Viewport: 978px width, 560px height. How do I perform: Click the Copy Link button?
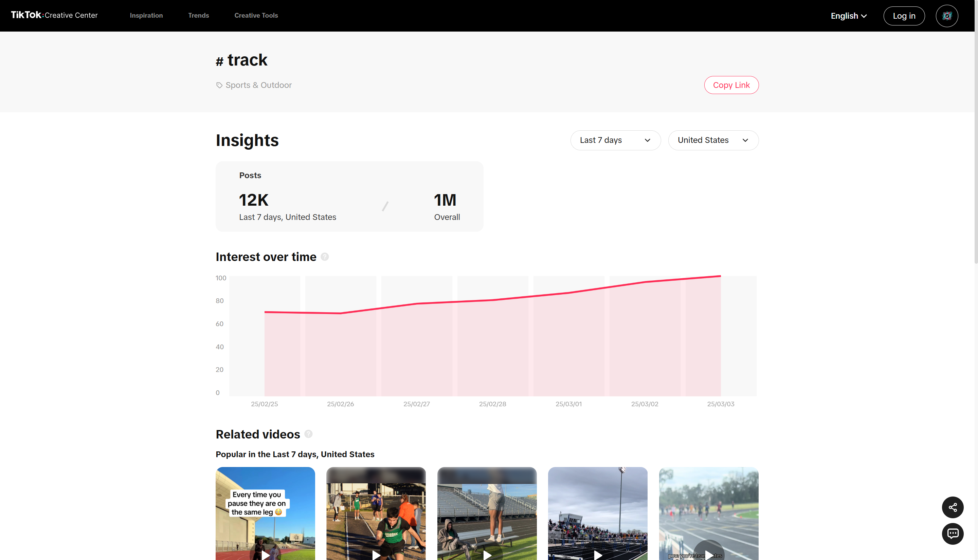point(731,85)
